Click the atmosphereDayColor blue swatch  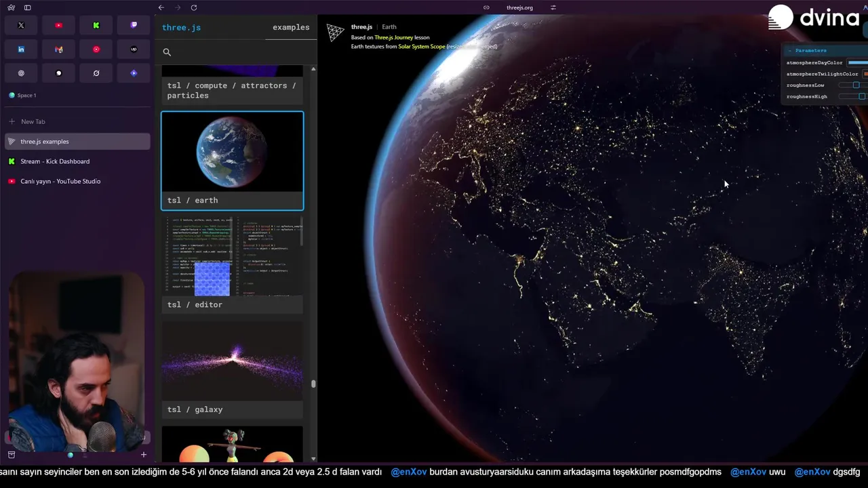click(x=857, y=62)
